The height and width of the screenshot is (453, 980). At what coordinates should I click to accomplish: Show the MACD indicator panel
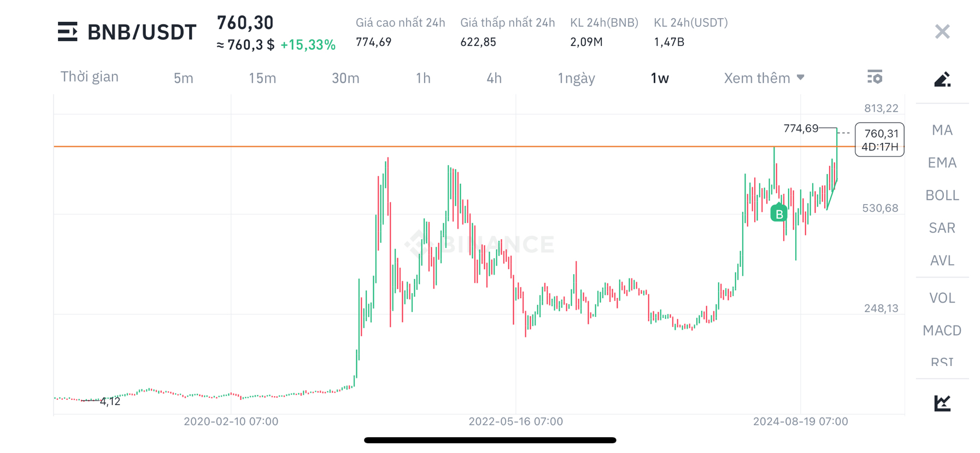[941, 330]
